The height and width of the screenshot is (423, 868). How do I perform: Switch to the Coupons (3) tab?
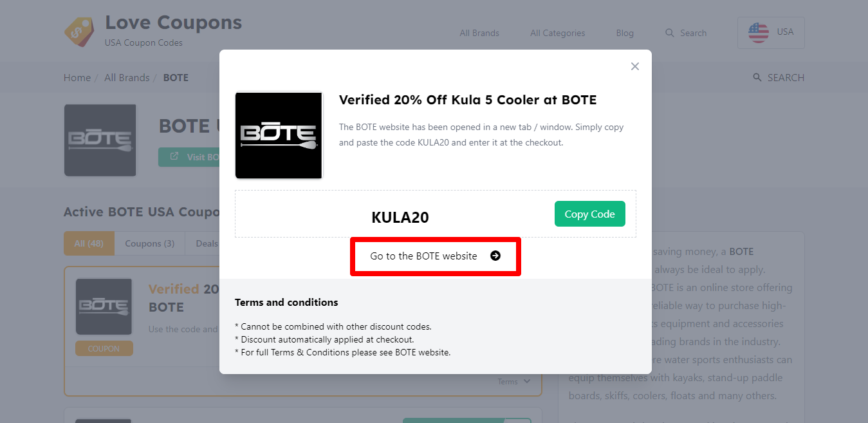tap(149, 243)
